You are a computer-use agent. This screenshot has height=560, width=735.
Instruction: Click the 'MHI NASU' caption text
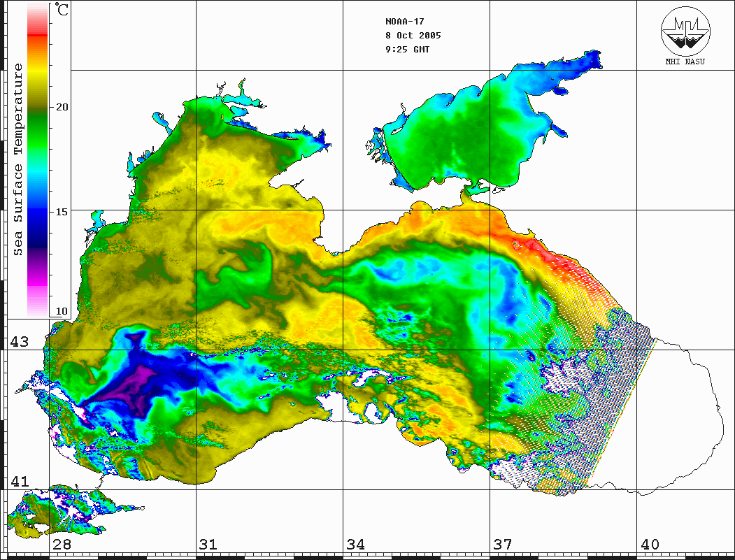pos(685,62)
